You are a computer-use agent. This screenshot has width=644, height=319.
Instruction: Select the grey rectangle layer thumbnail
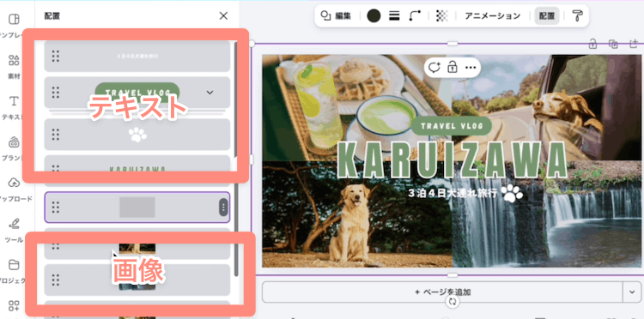[137, 207]
